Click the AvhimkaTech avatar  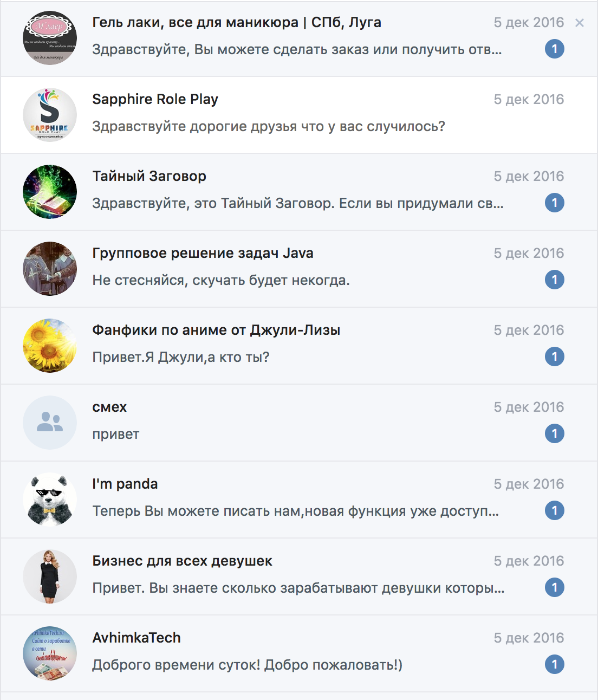click(x=50, y=653)
